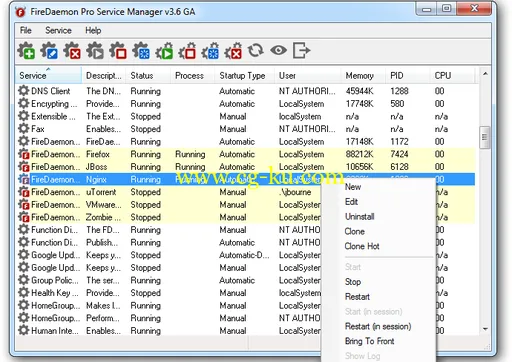Click the outlined gear with blue star icon

210,51
